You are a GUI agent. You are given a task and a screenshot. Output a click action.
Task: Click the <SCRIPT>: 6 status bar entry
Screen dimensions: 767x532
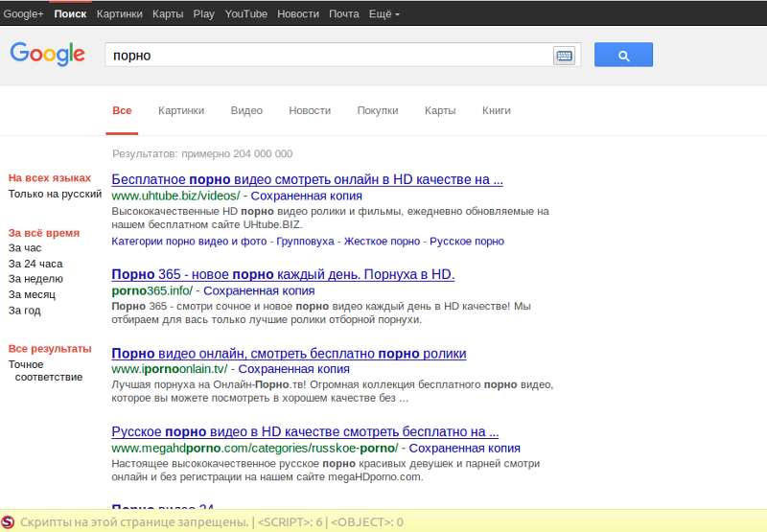(290, 522)
